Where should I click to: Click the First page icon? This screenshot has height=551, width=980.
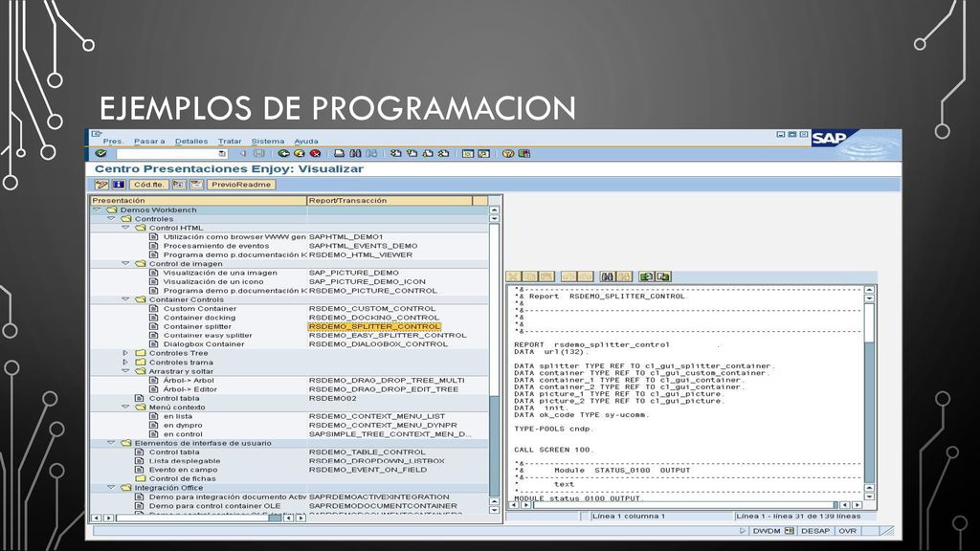(395, 153)
